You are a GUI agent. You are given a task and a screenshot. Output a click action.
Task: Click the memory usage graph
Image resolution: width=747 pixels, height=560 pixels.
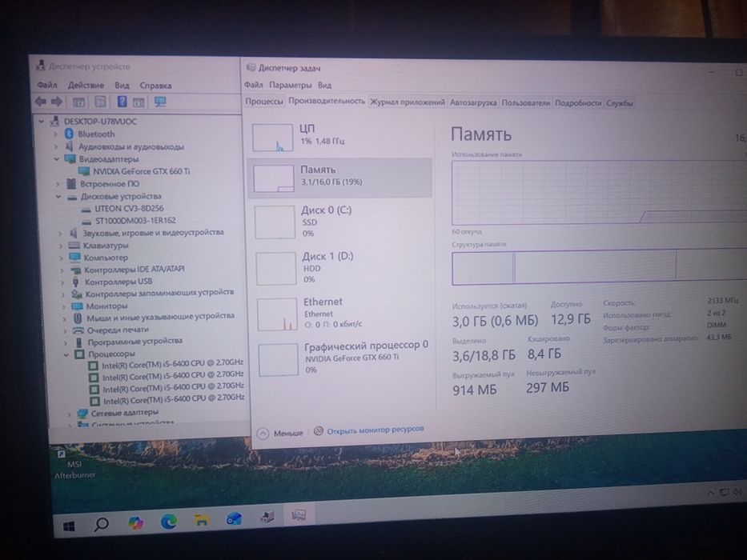[599, 192]
